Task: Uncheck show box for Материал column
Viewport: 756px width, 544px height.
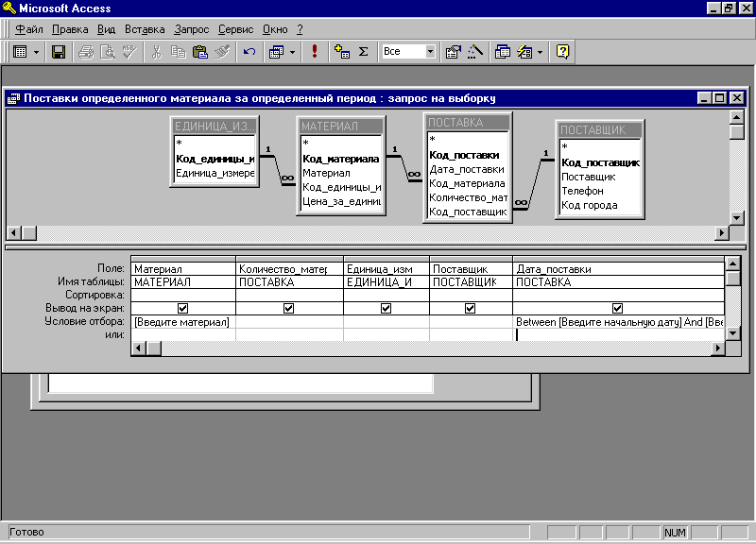Action: pos(182,308)
